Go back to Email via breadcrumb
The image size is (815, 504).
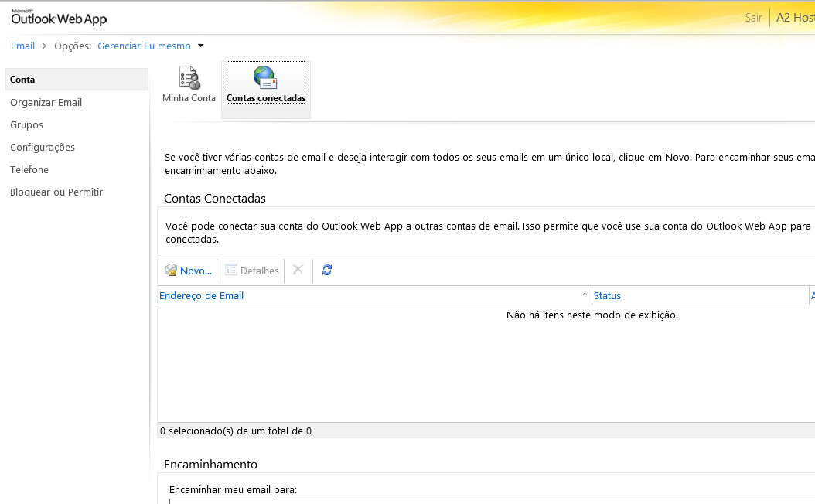click(x=22, y=46)
